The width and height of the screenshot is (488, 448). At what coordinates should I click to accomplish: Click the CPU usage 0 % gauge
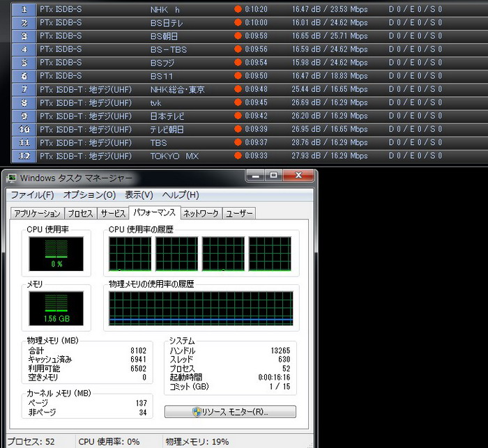56,254
